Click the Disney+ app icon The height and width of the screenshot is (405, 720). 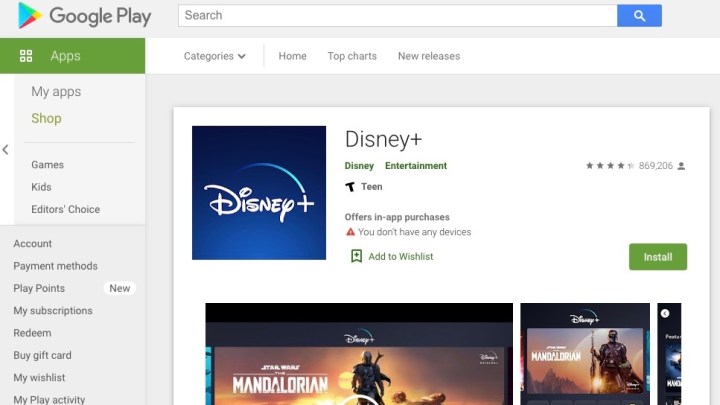pos(259,193)
